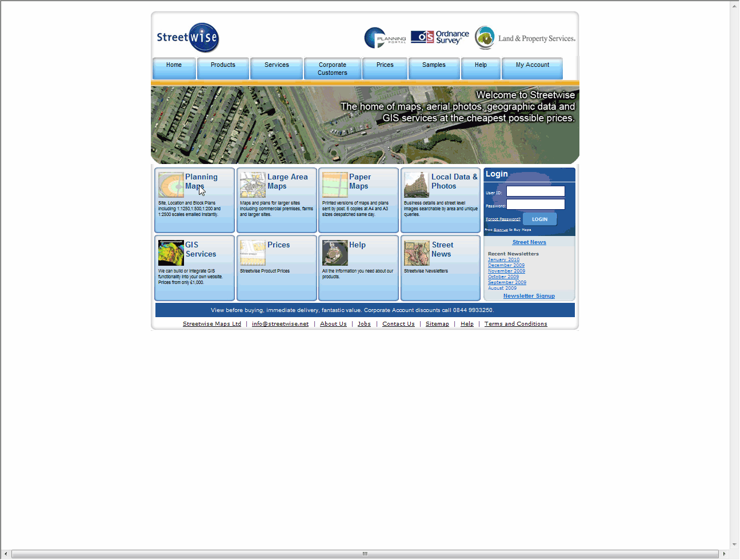Open the Help tile aerial icon

(334, 253)
